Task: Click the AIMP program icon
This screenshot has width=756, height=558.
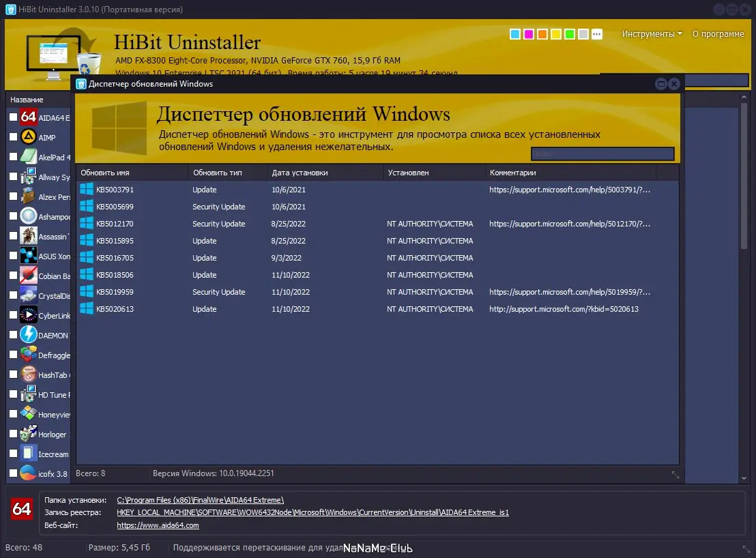Action: [x=29, y=137]
